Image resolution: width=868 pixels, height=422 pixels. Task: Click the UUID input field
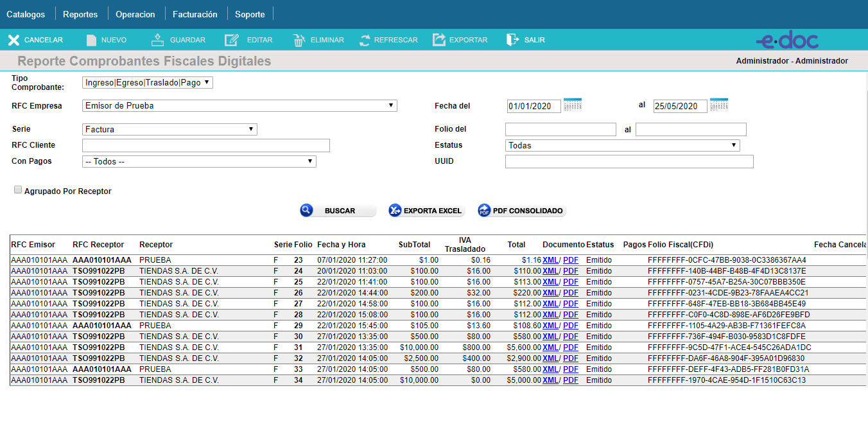pos(629,162)
